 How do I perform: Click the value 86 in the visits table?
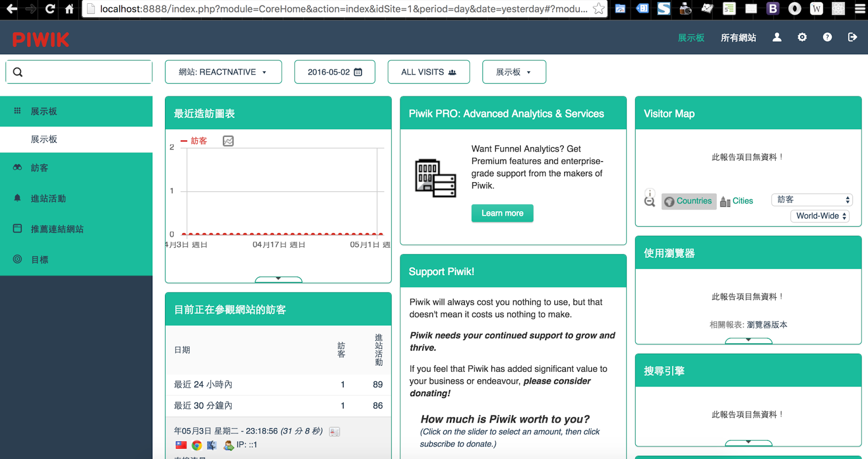tap(378, 405)
